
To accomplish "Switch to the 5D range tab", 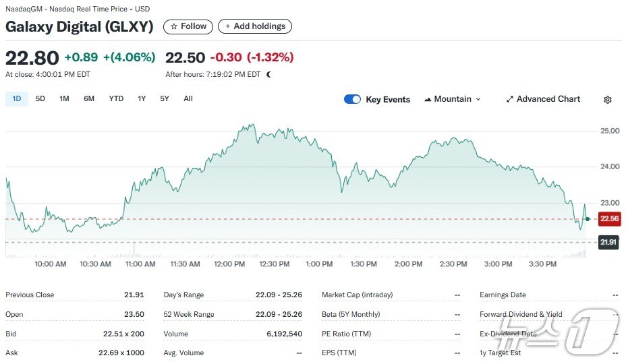I will point(40,98).
